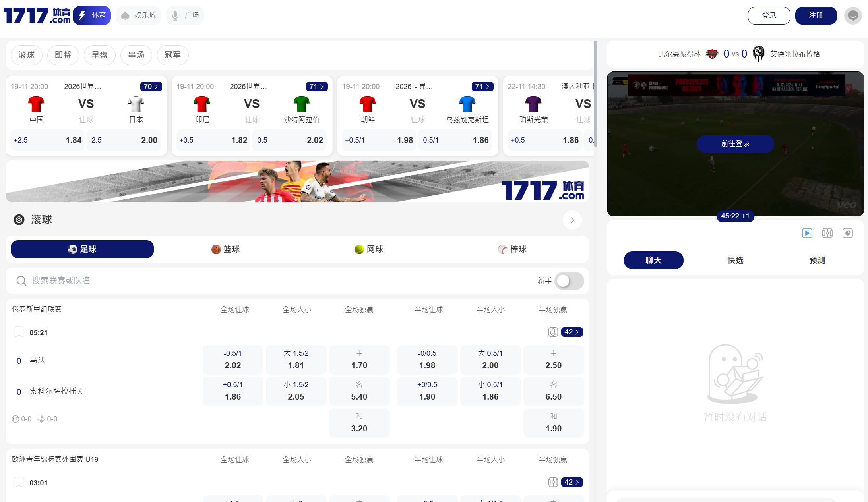Click the statistics pie chart icon
The width and height of the screenshot is (868, 502).
(847, 233)
